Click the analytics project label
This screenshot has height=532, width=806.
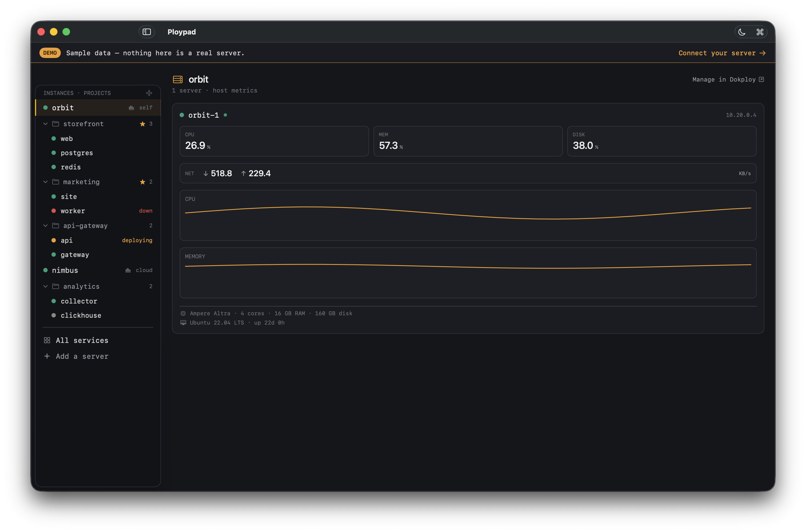pyautogui.click(x=81, y=286)
